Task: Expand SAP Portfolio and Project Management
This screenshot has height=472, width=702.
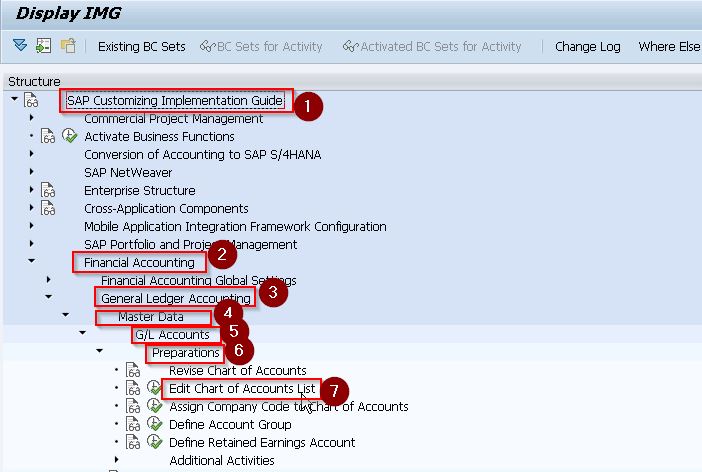Action: (31, 244)
